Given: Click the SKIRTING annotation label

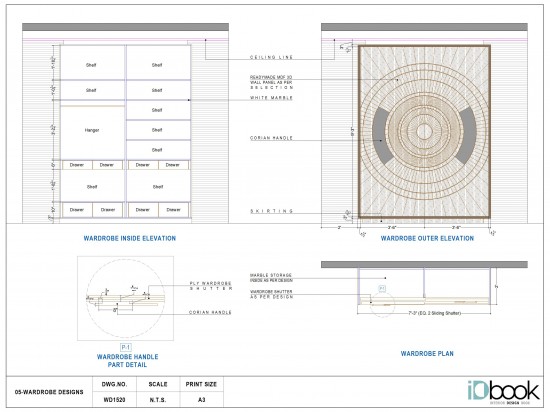Looking at the screenshot, I should (x=271, y=211).
